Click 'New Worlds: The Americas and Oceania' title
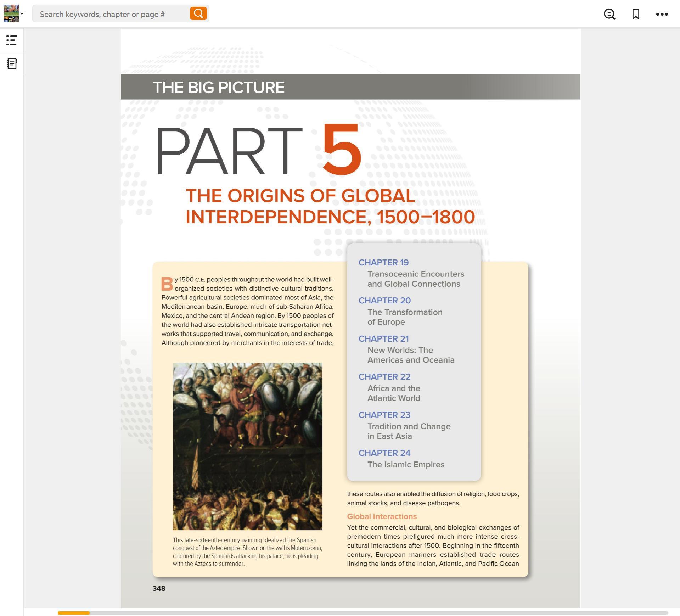Image resolution: width=680 pixels, height=616 pixels. point(411,355)
